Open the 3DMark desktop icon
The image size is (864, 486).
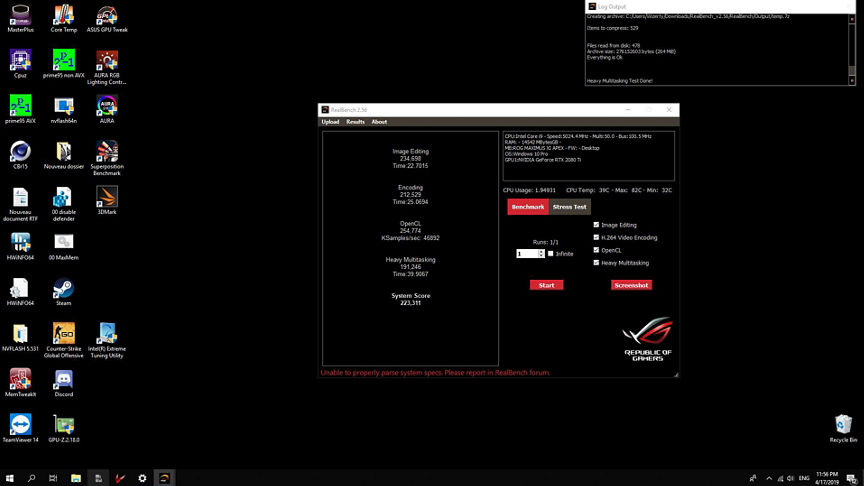(106, 197)
